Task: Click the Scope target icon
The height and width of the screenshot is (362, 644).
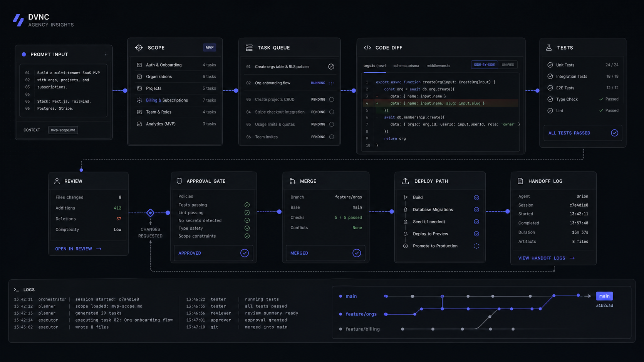Action: point(139,47)
